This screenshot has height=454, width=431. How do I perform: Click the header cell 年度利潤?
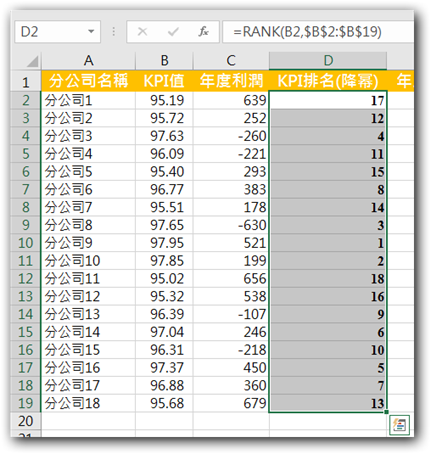pos(231,81)
